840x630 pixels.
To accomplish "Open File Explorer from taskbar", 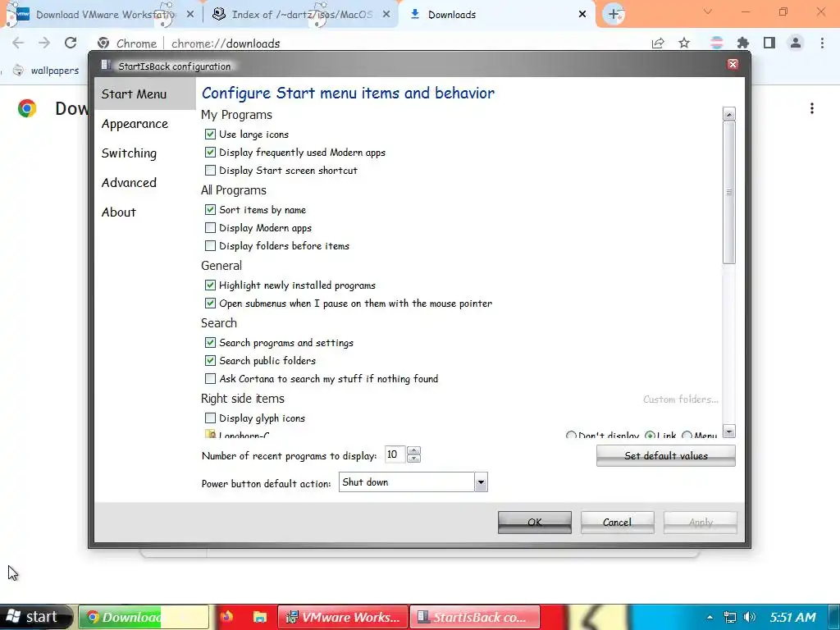I will coord(260,617).
